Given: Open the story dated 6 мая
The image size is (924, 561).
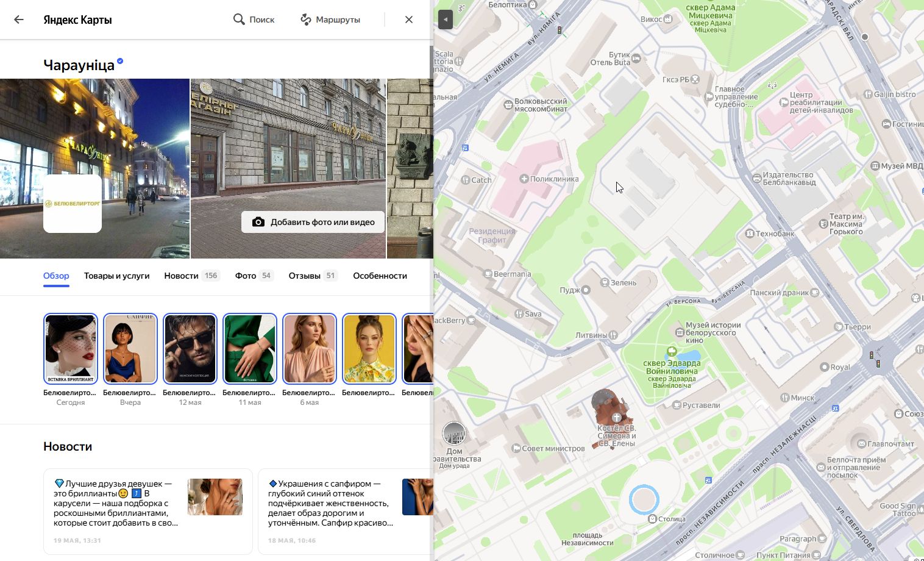Looking at the screenshot, I should [x=310, y=349].
